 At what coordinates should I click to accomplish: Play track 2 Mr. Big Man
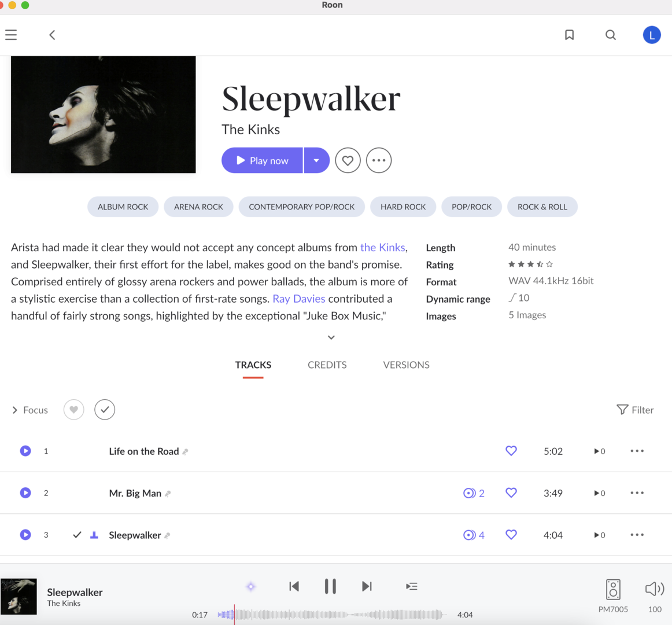click(25, 493)
